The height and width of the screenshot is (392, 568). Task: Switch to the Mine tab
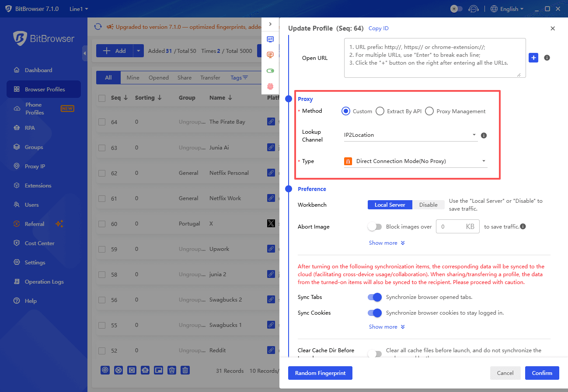pyautogui.click(x=133, y=78)
